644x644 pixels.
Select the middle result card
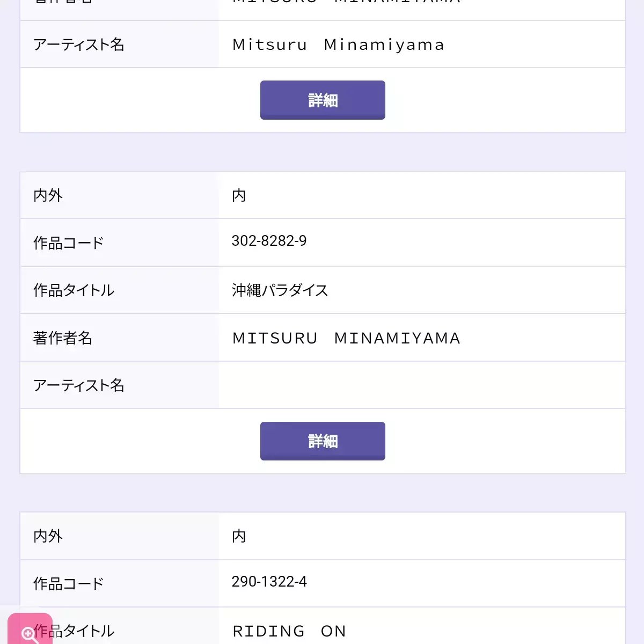tap(322, 322)
